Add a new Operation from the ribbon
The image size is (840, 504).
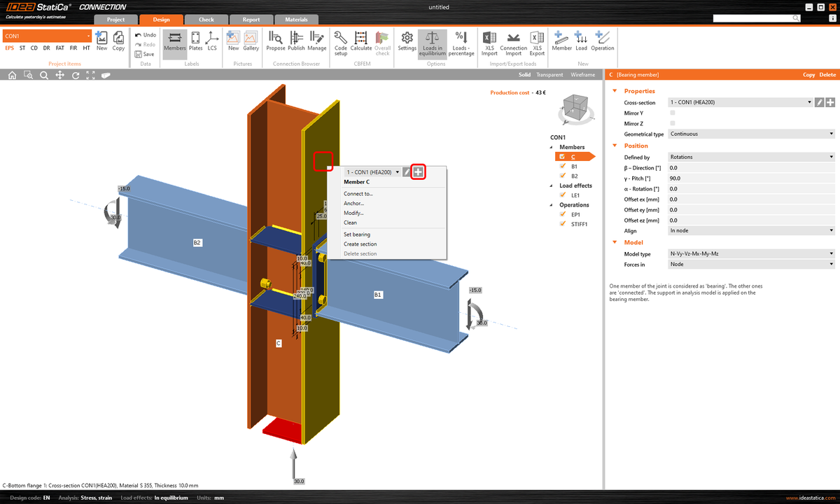click(602, 43)
